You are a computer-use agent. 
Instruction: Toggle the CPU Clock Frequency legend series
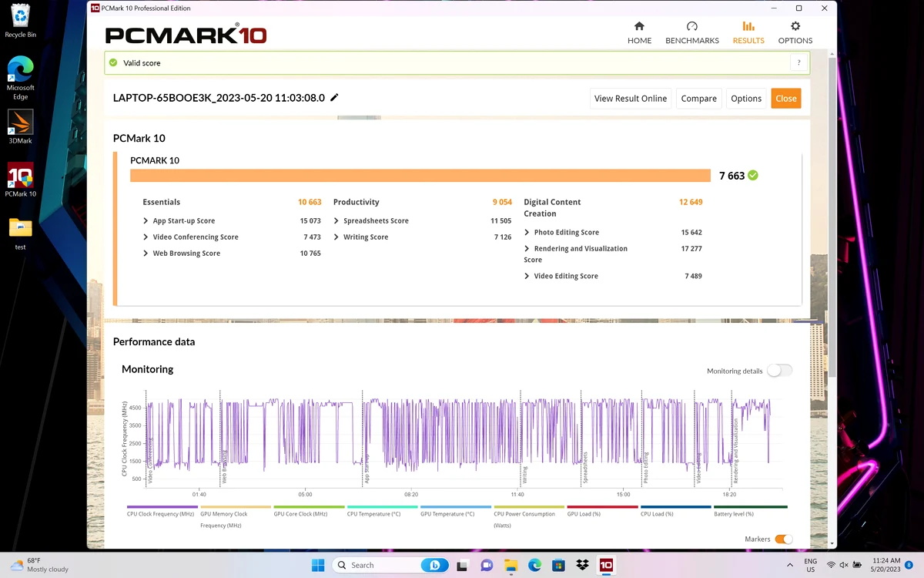point(160,514)
